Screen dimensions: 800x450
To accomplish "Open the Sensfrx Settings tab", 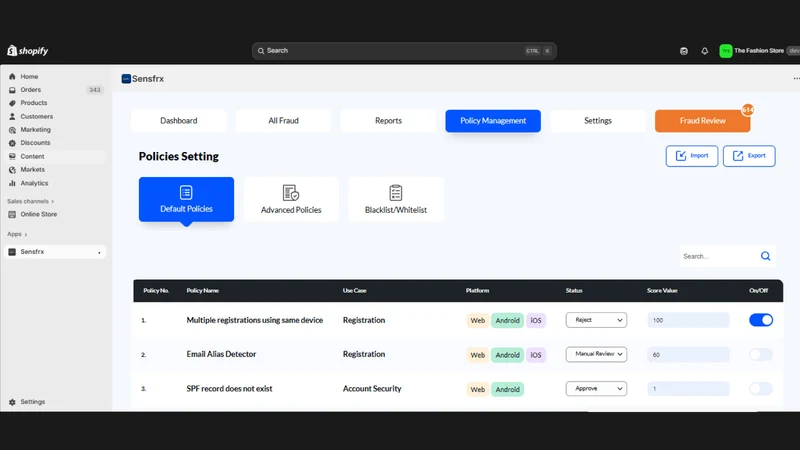I will [597, 121].
